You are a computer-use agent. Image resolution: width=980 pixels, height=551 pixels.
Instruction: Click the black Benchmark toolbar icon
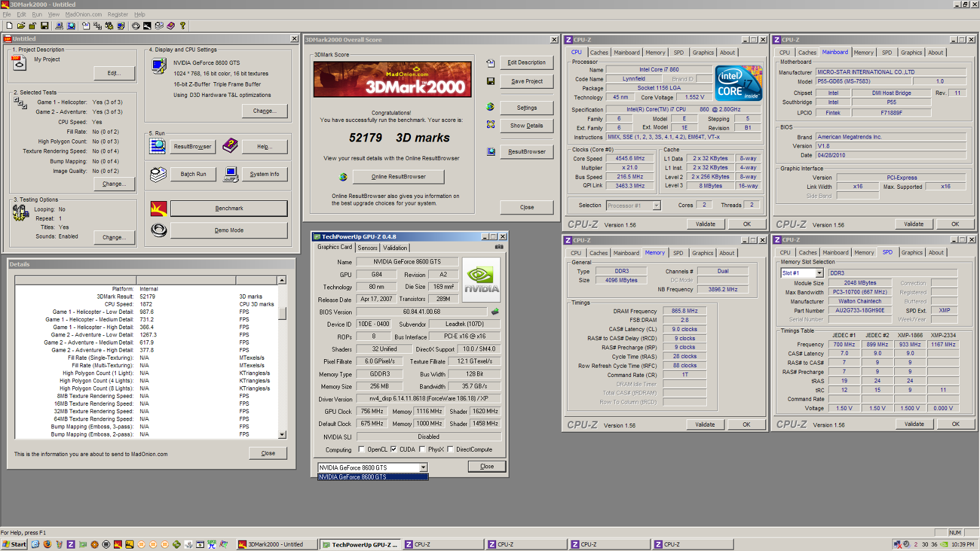click(147, 26)
